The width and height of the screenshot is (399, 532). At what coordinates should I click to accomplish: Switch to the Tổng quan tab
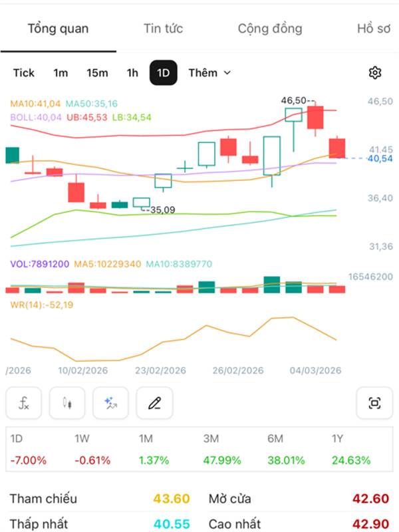click(58, 29)
